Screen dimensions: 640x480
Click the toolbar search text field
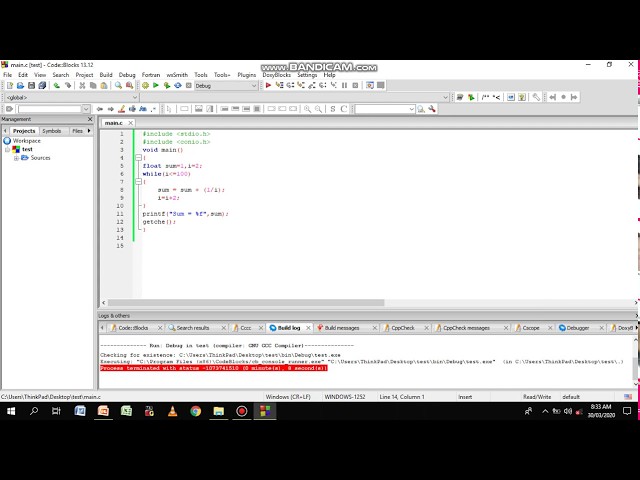click(50, 109)
